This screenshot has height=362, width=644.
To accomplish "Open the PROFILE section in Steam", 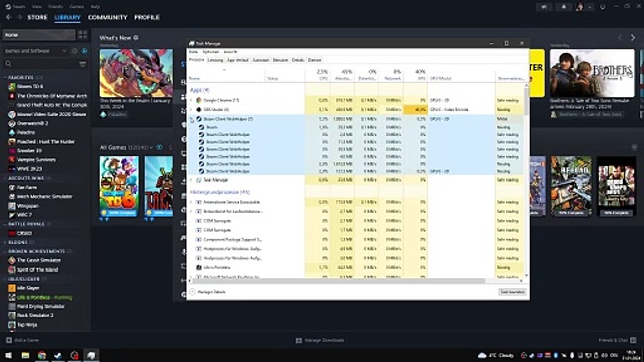I will point(147,17).
